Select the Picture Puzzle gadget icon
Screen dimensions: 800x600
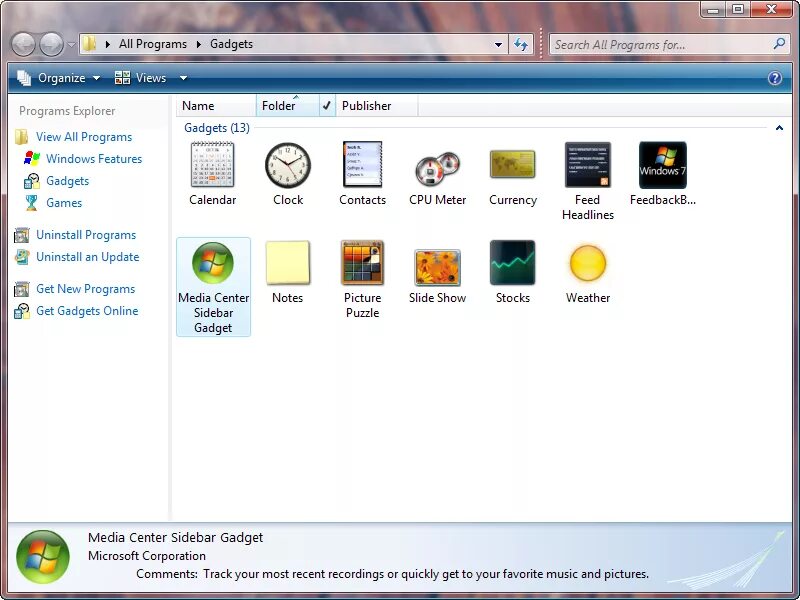point(362,262)
